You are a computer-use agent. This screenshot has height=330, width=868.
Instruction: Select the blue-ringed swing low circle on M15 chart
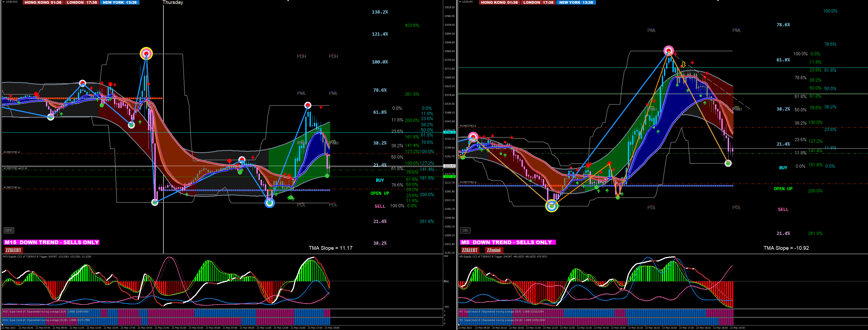click(270, 202)
